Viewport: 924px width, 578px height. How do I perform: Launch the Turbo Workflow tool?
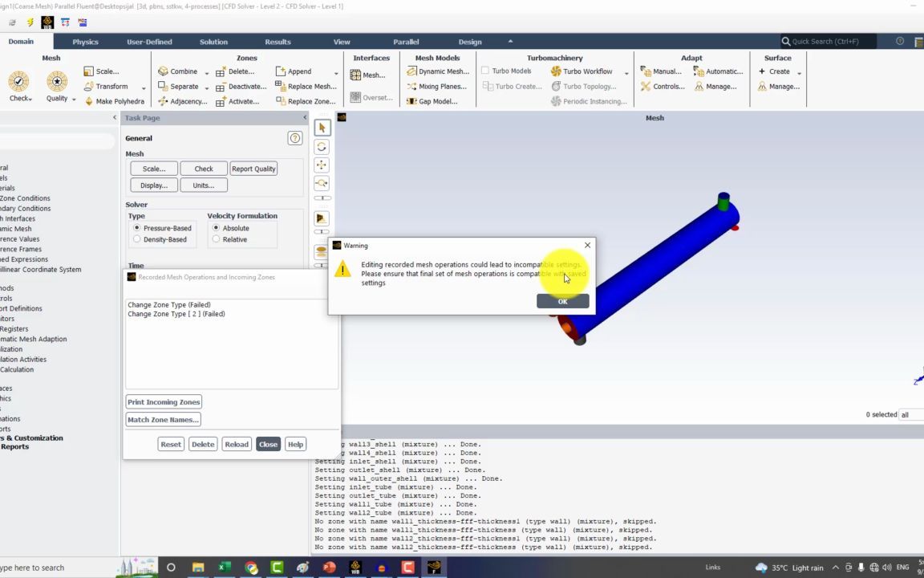[587, 71]
